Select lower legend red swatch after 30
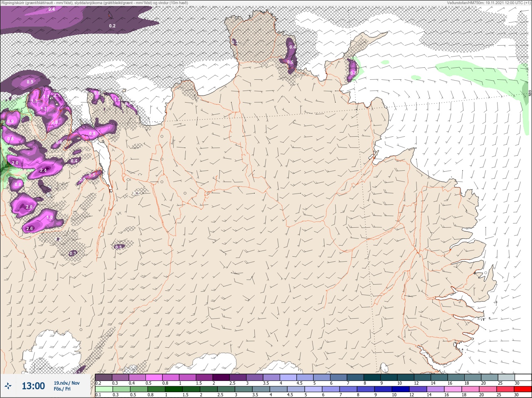The width and height of the screenshot is (532, 398). pos(523,389)
